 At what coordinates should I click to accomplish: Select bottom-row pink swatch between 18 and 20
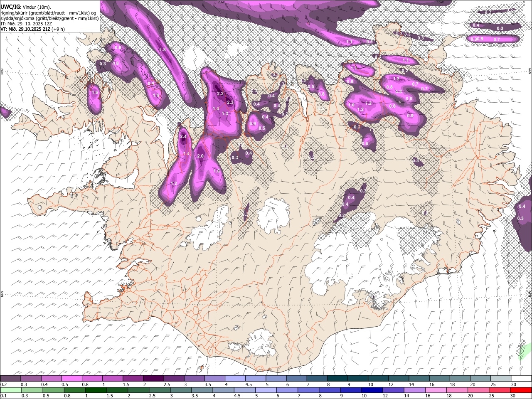click(x=457, y=390)
